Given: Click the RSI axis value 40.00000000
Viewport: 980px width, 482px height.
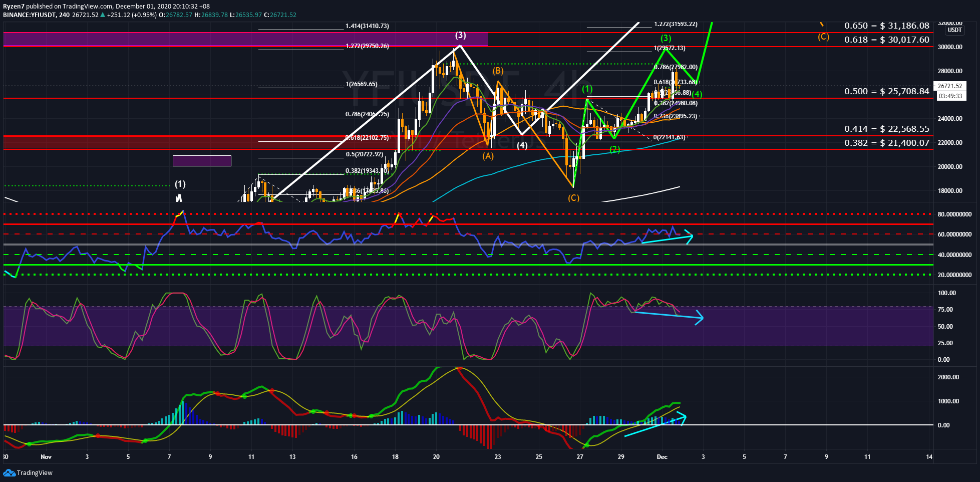Looking at the screenshot, I should pos(954,255).
